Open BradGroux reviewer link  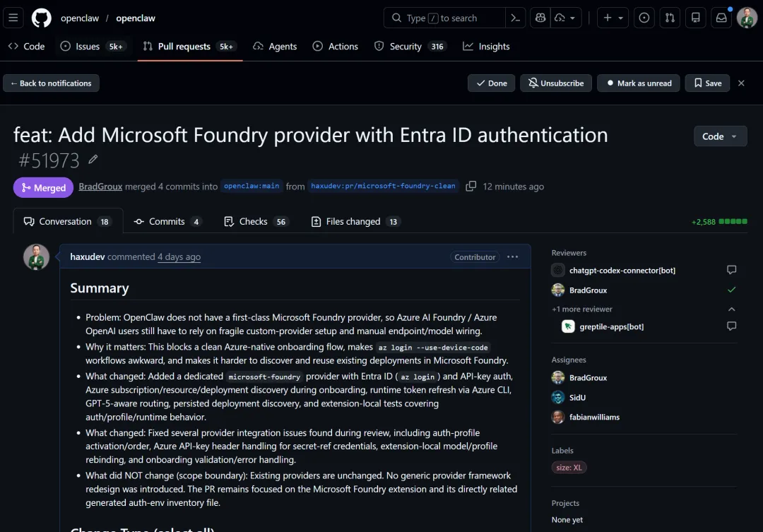click(588, 290)
